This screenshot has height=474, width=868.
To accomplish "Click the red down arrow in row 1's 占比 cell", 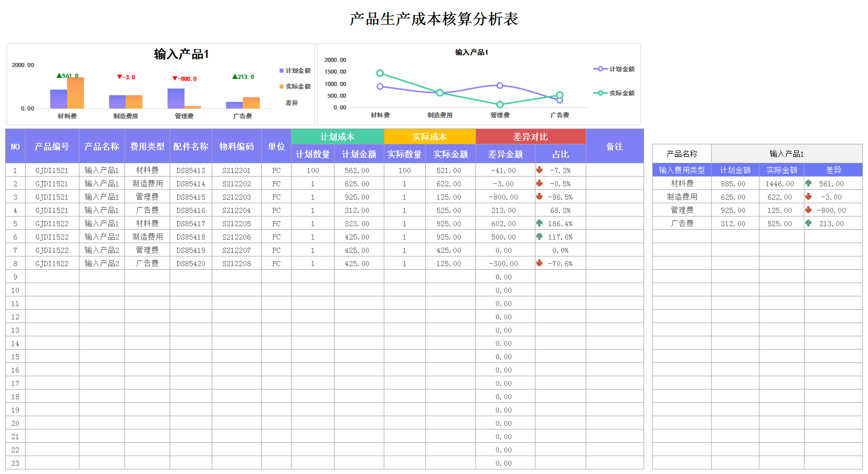I will pyautogui.click(x=540, y=170).
